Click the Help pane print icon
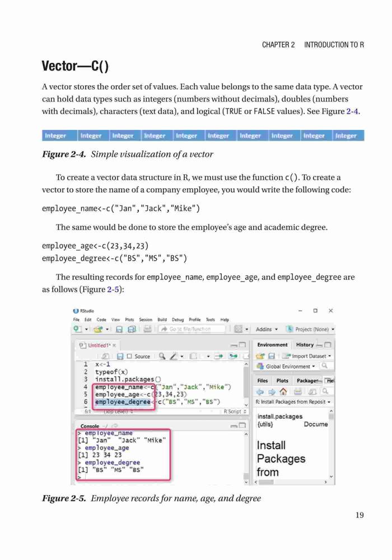Image resolution: width=392 pixels, height=560 pixels. pos(298,392)
